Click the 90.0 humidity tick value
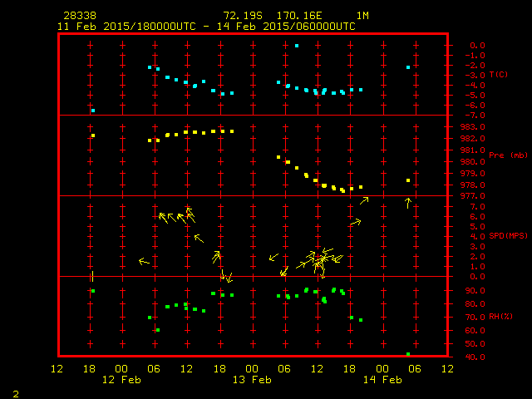 tap(475, 291)
